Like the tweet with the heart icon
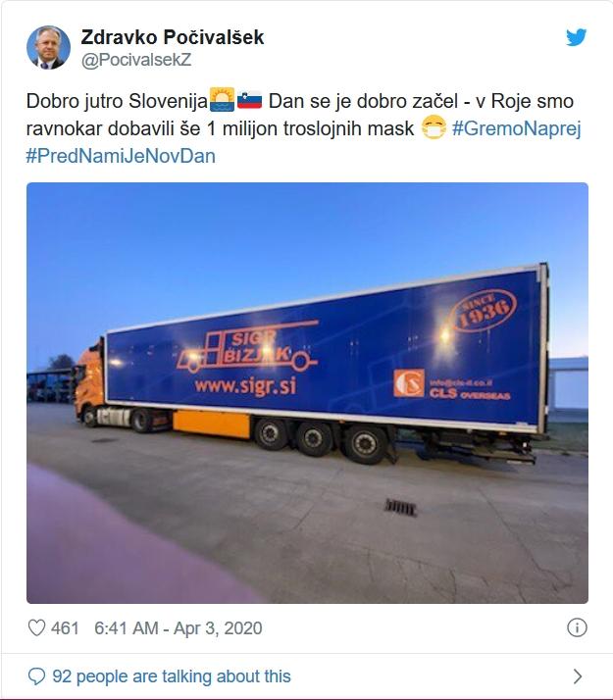 tap(37, 627)
